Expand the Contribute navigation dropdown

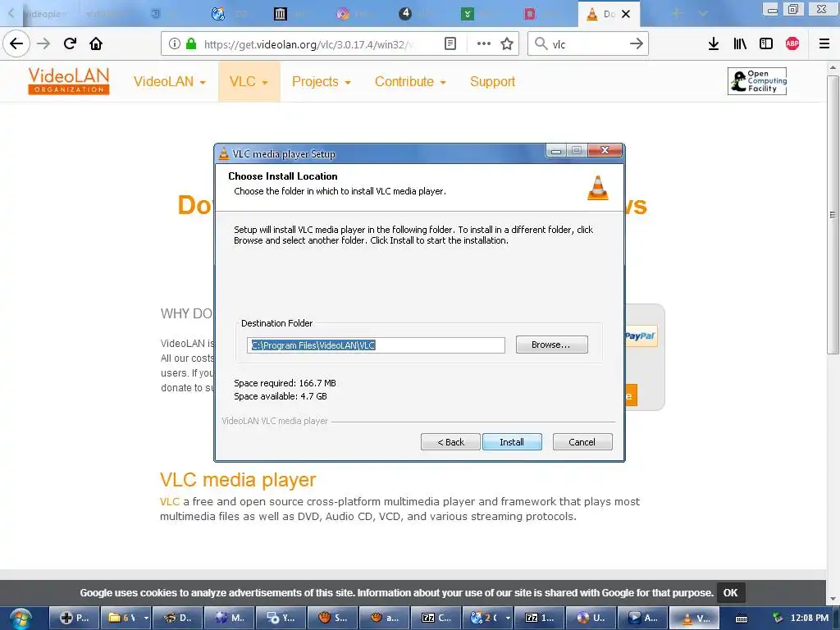[410, 81]
